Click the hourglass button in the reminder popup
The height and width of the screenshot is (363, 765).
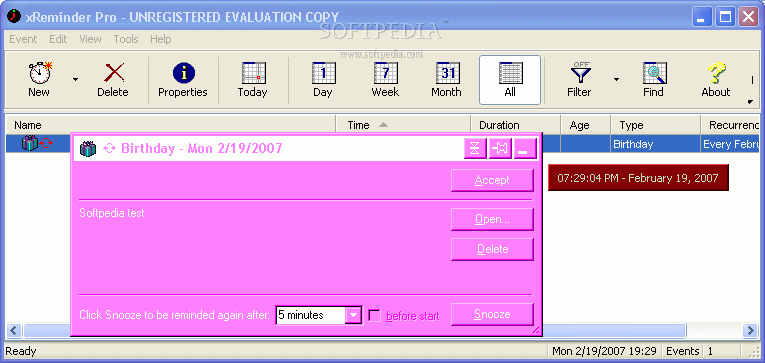click(475, 149)
